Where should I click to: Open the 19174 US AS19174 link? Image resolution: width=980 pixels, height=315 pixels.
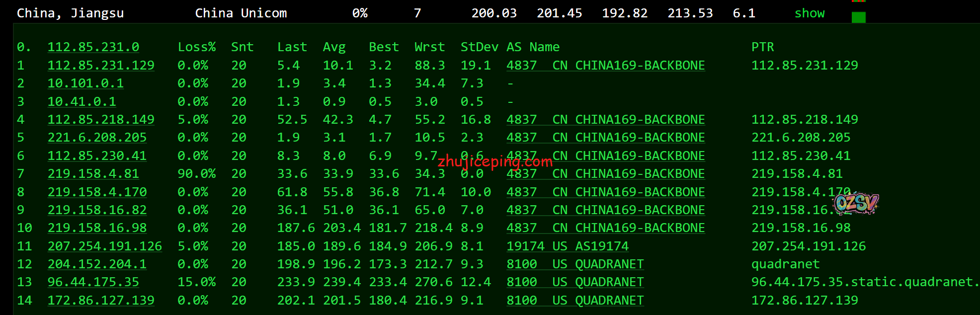click(567, 246)
